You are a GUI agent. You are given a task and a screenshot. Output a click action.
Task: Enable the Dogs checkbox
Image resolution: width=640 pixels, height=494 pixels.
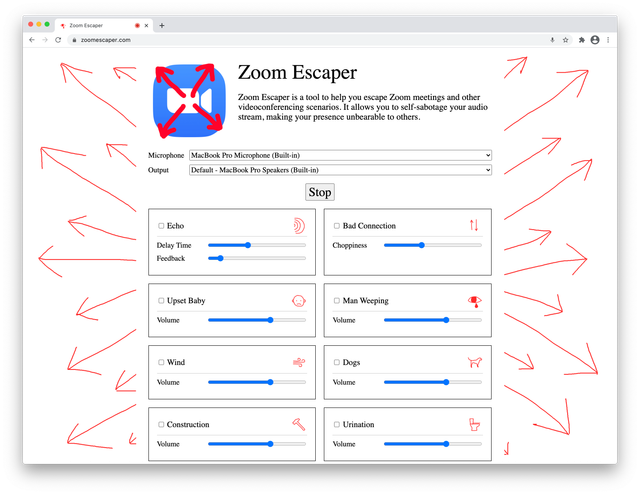[x=337, y=362]
